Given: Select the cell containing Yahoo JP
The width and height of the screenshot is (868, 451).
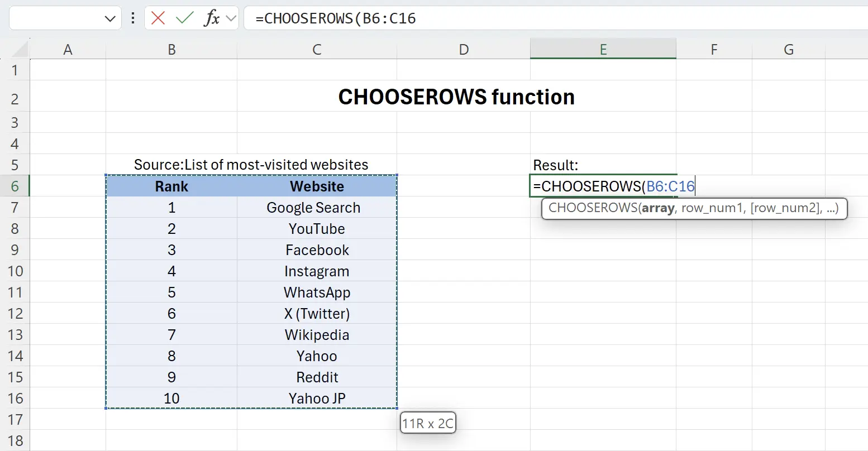Looking at the screenshot, I should click(317, 398).
